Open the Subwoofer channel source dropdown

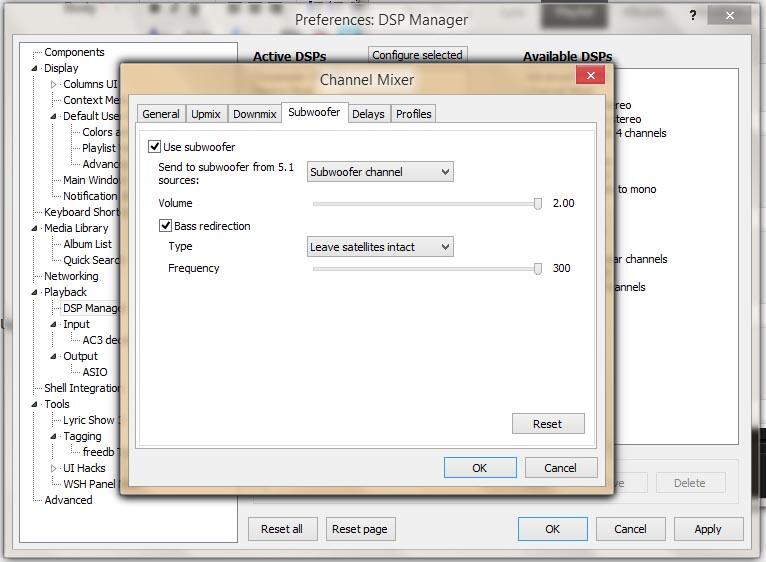point(380,172)
